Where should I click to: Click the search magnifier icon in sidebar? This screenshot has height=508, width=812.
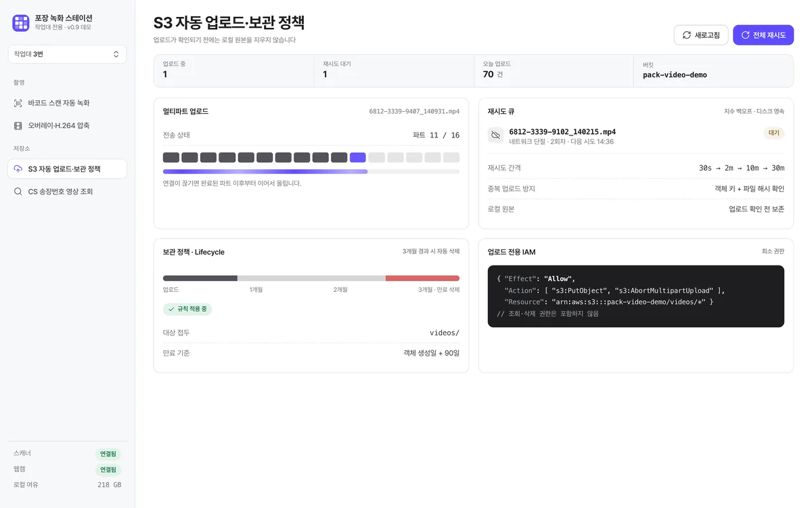(18, 192)
